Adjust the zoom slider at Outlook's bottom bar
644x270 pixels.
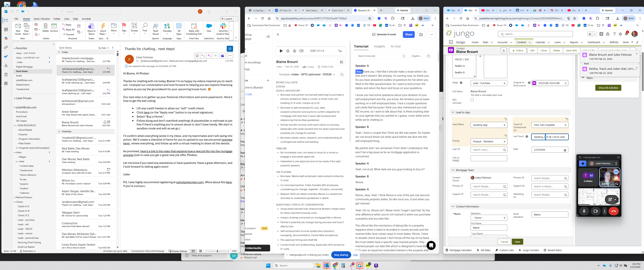click(217, 251)
